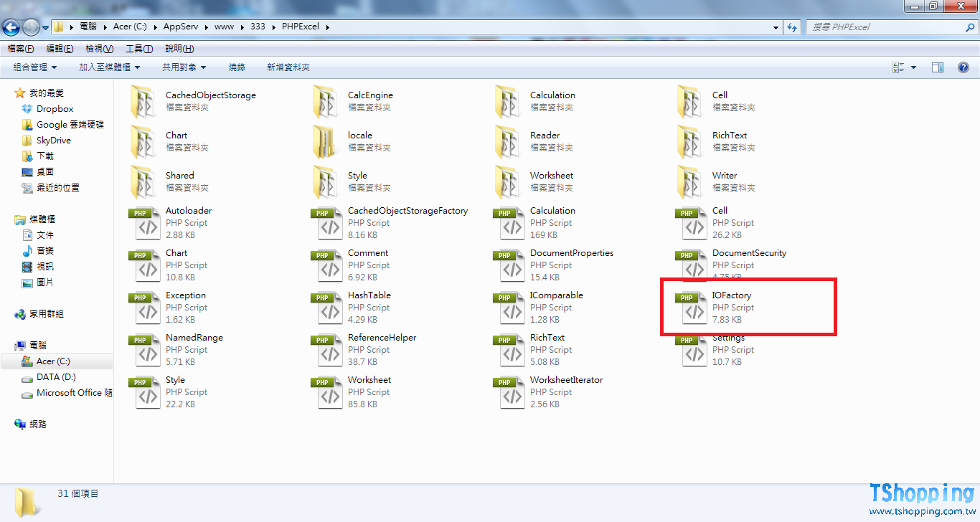The image size is (980, 522).
Task: Expand the PHPExcel breadcrumb arrow
Action: coord(328,27)
